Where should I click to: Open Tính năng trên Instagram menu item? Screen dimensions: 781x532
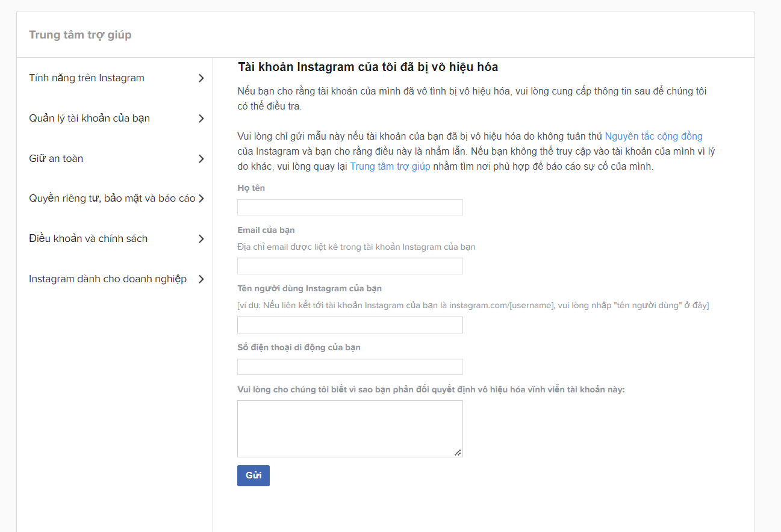pyautogui.click(x=87, y=78)
